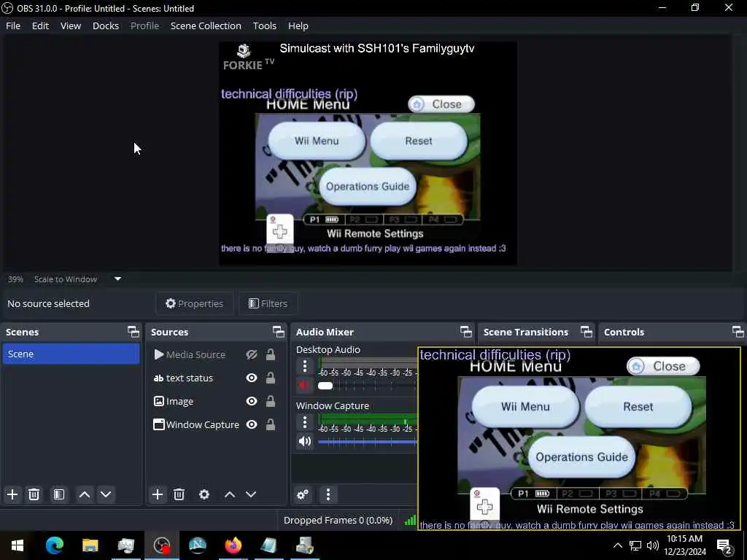Open the Docks menu

106,26
